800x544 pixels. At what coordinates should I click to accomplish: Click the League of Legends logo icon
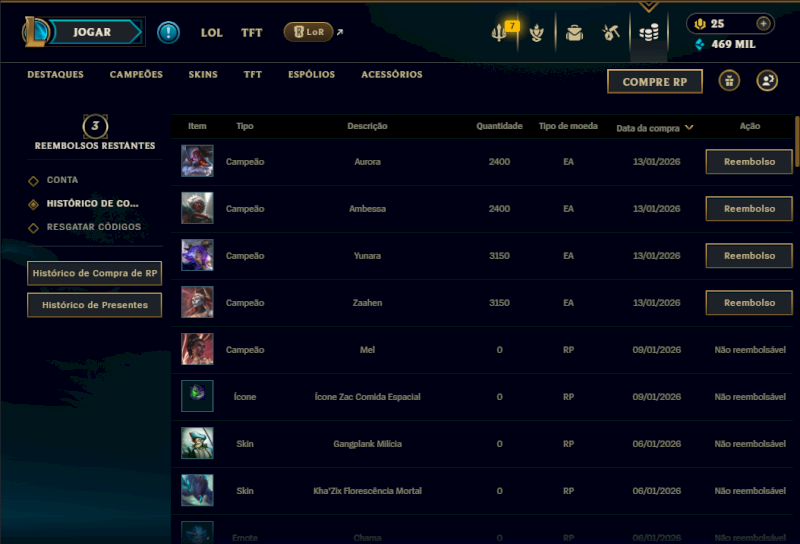(x=35, y=32)
